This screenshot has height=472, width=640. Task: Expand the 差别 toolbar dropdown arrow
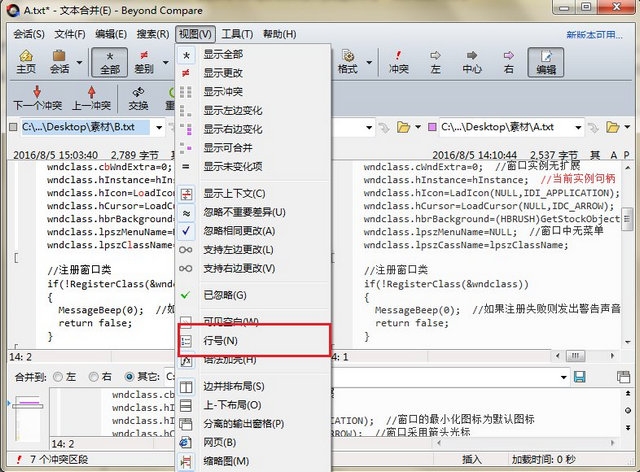coord(165,62)
